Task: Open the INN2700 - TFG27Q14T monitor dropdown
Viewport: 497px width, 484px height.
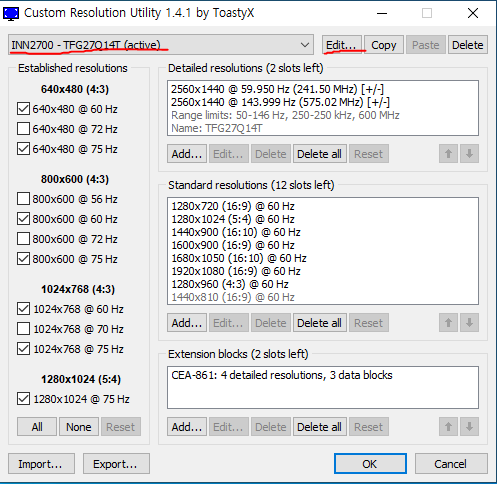Action: pos(161,45)
